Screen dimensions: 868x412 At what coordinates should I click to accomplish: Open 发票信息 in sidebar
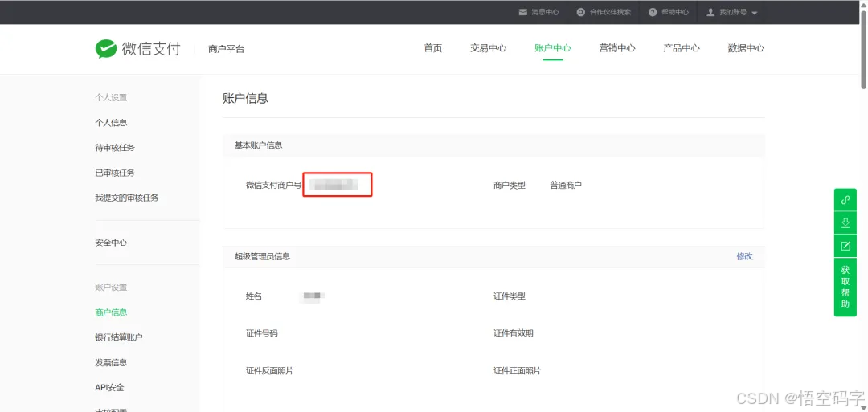[x=111, y=362]
